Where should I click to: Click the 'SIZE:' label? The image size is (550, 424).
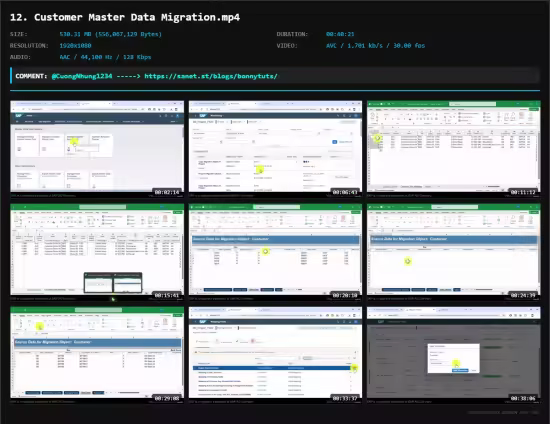[19, 34]
